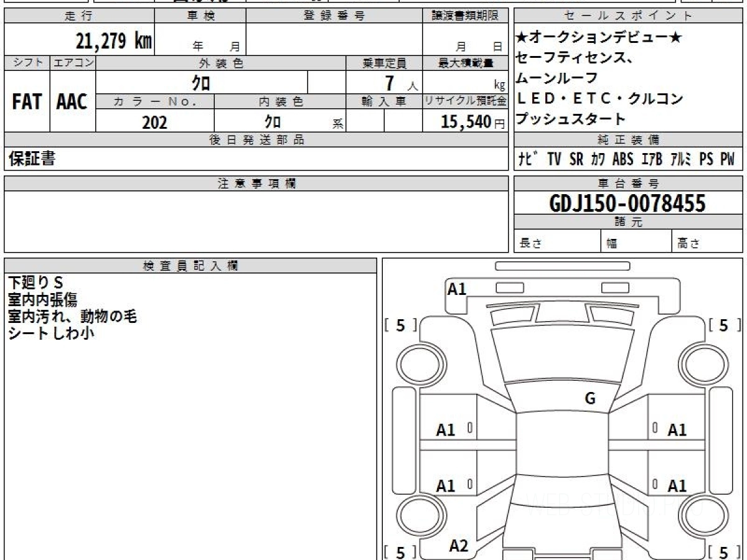Select the PW equipment code
This screenshot has height=560, width=747.
[728, 159]
